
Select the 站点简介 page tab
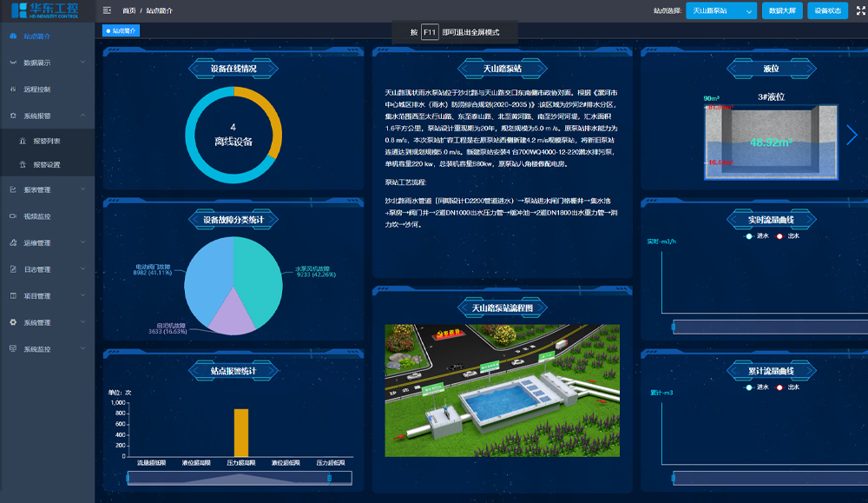[121, 30]
